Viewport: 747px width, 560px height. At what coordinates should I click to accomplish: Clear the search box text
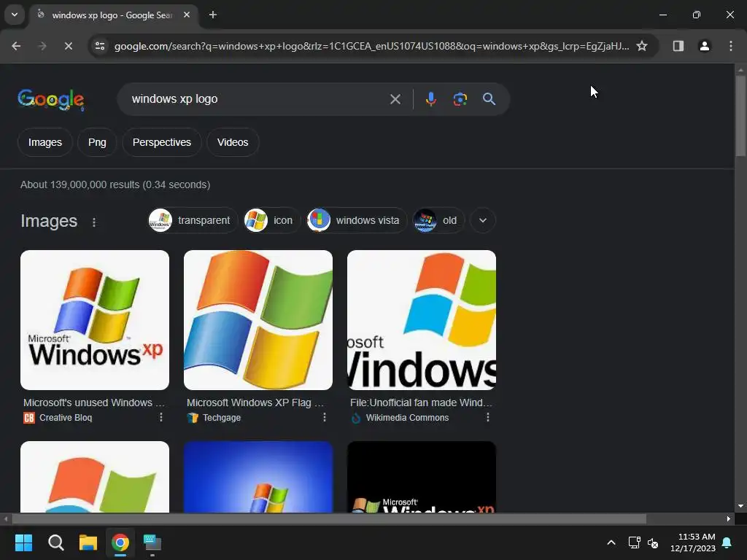(395, 99)
